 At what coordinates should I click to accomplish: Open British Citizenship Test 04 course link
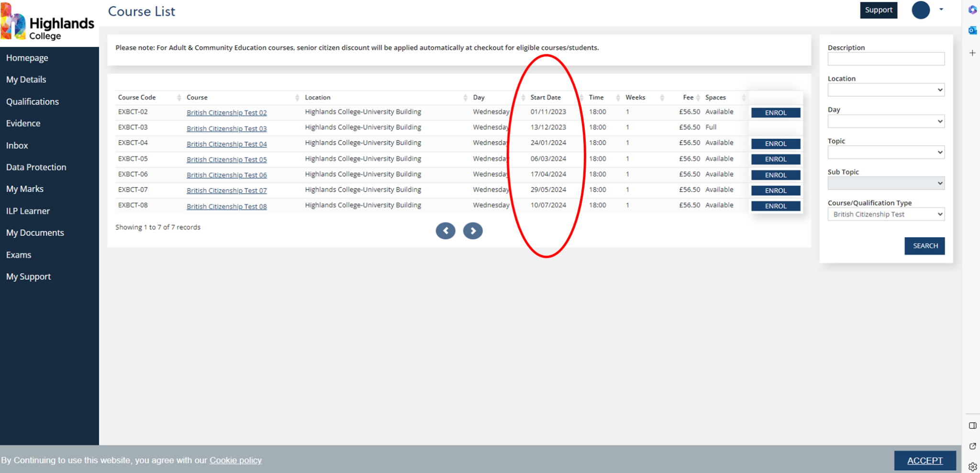[227, 144]
